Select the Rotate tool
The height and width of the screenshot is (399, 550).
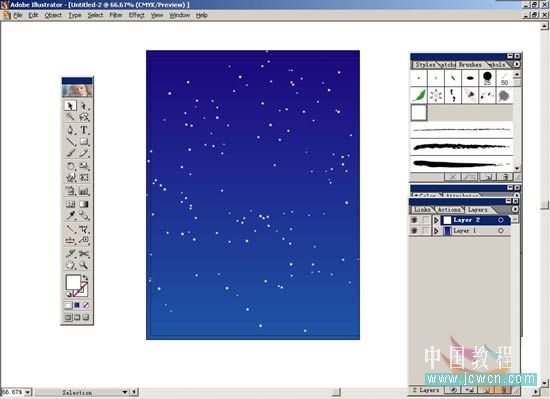tap(70, 166)
